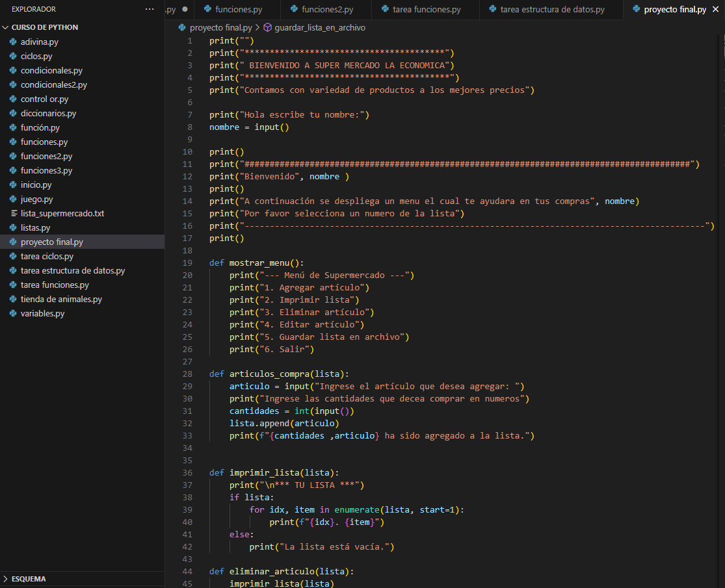Switch to the tarea funciones.py tab
Screen dimensions: 725x588
pos(426,9)
